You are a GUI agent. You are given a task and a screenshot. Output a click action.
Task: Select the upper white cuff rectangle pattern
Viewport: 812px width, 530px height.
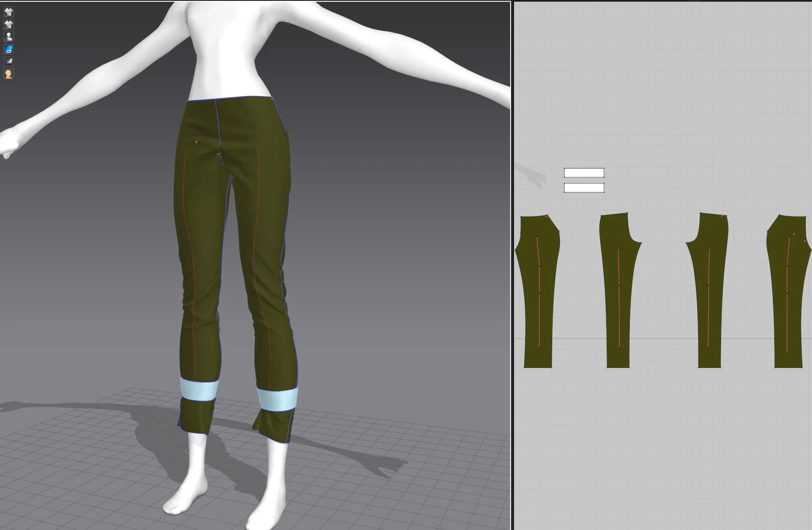click(x=584, y=173)
